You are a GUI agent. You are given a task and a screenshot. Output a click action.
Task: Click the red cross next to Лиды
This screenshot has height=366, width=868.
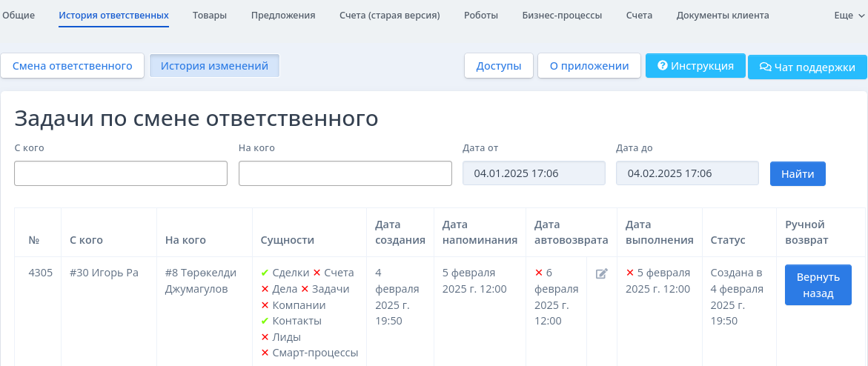click(x=265, y=336)
